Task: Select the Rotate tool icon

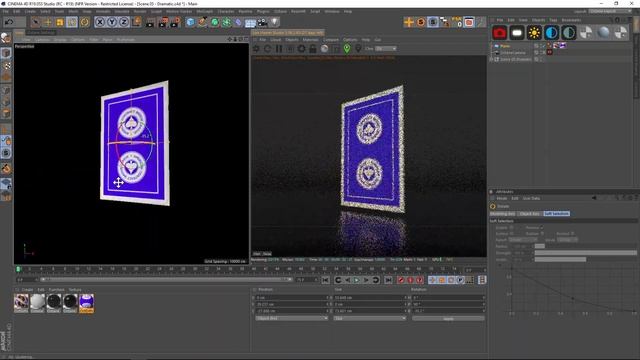Action: 84,22
